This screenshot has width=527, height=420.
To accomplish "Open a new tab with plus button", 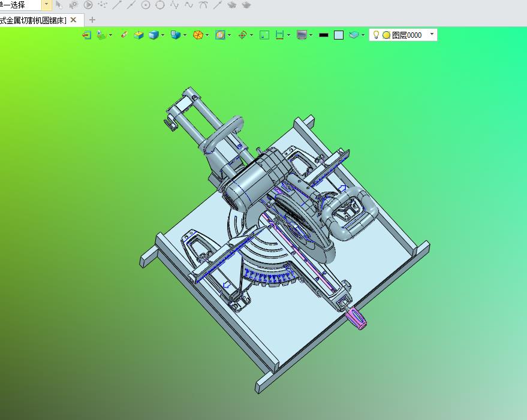I will (x=92, y=20).
